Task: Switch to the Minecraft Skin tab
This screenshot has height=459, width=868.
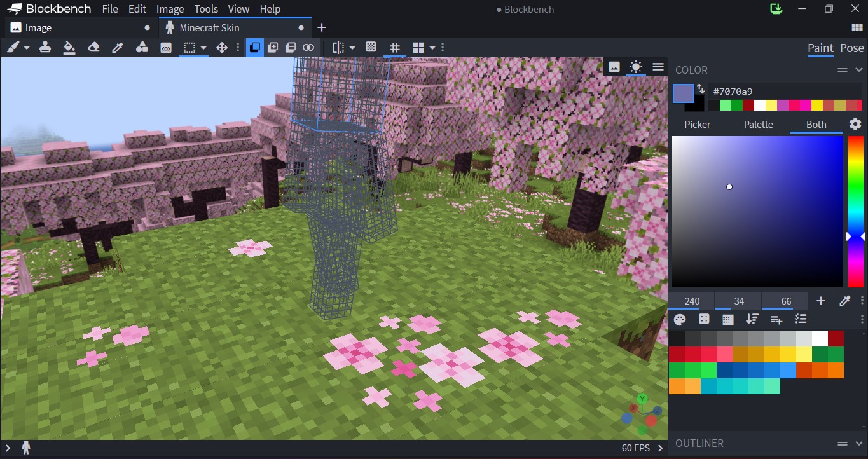Action: 210,27
